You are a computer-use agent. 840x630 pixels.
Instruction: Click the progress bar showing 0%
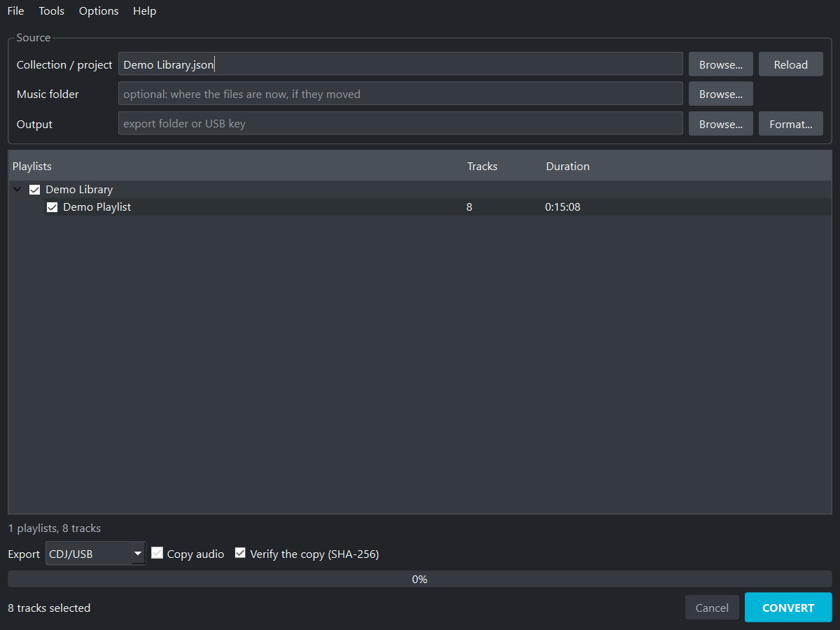420,579
